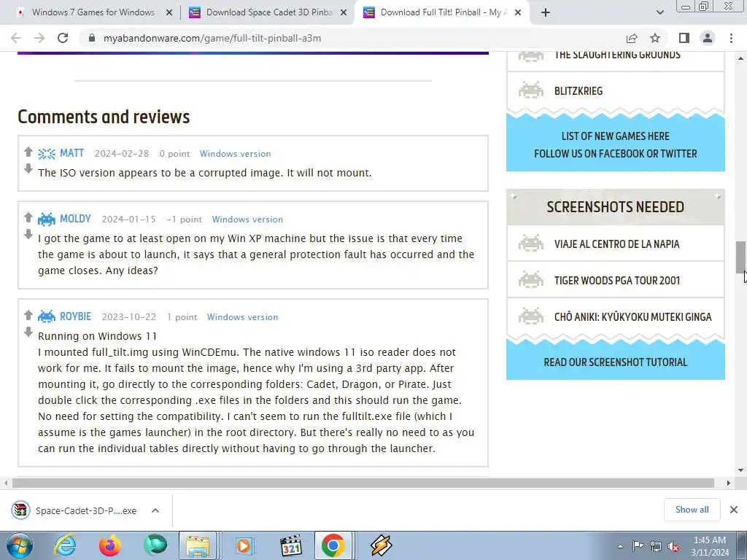The width and height of the screenshot is (747, 560).
Task: Open MATT's user profile link
Action: pyautogui.click(x=72, y=153)
